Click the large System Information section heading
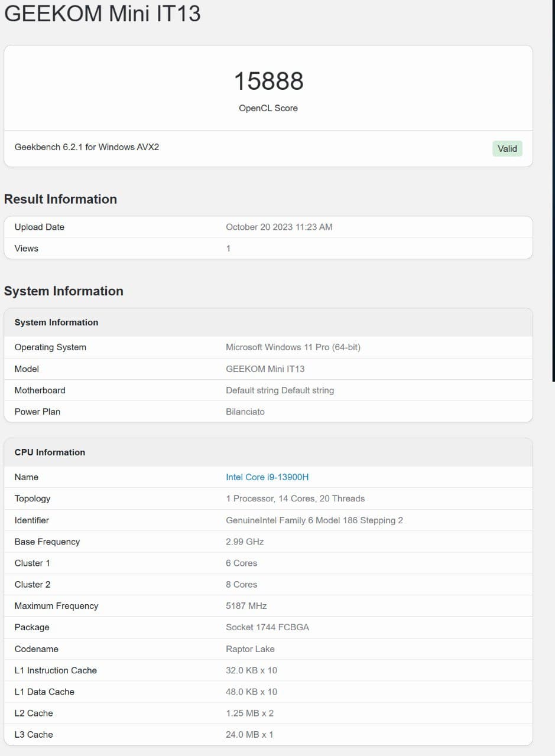The image size is (555, 756). pos(64,291)
